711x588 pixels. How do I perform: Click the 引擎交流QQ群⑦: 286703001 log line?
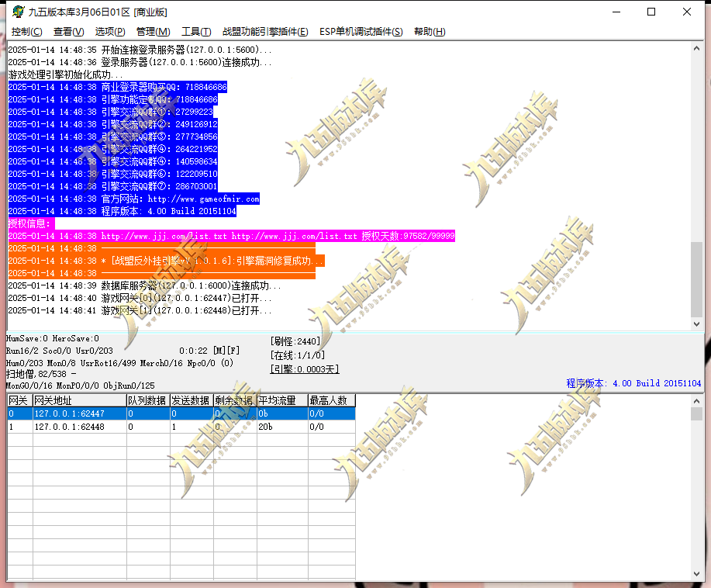pyautogui.click(x=113, y=186)
